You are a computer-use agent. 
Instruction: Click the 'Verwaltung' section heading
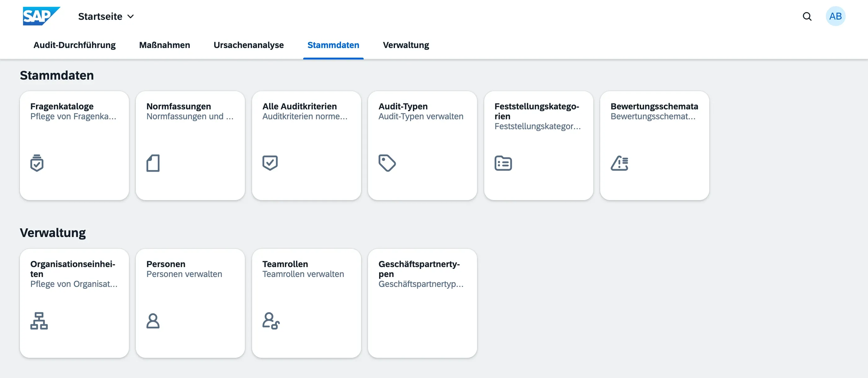[x=53, y=233]
